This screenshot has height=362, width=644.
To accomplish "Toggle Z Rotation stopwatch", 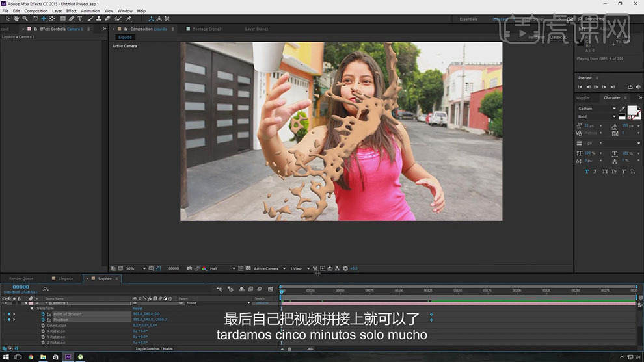I will [x=43, y=343].
